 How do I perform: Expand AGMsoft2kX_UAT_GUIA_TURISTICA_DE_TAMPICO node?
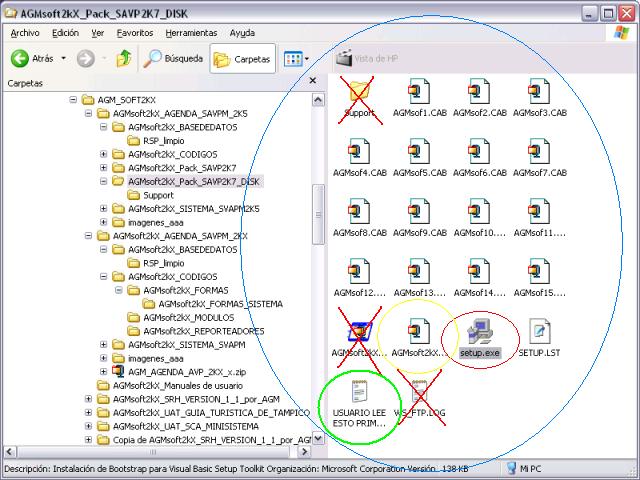point(88,412)
